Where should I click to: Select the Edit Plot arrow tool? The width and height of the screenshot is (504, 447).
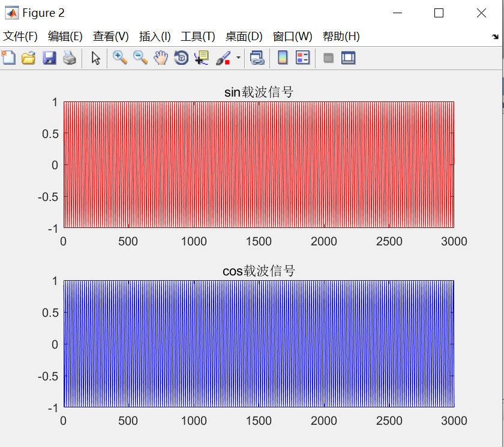click(96, 58)
